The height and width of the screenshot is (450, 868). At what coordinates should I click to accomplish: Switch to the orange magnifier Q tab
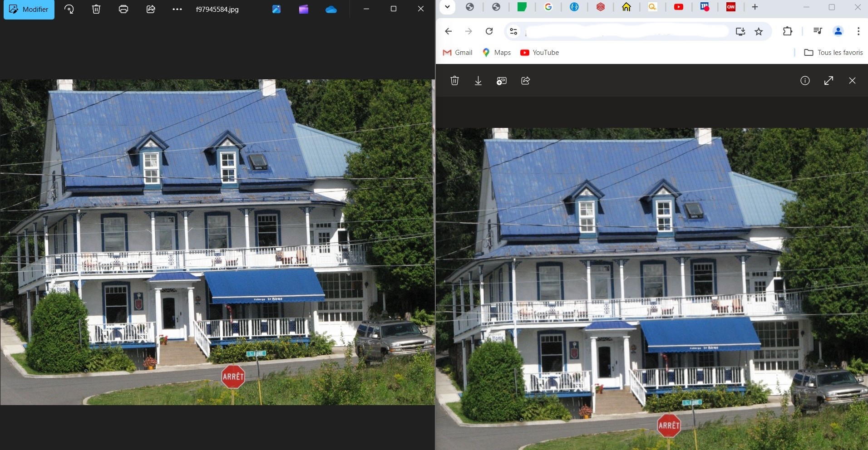point(652,7)
